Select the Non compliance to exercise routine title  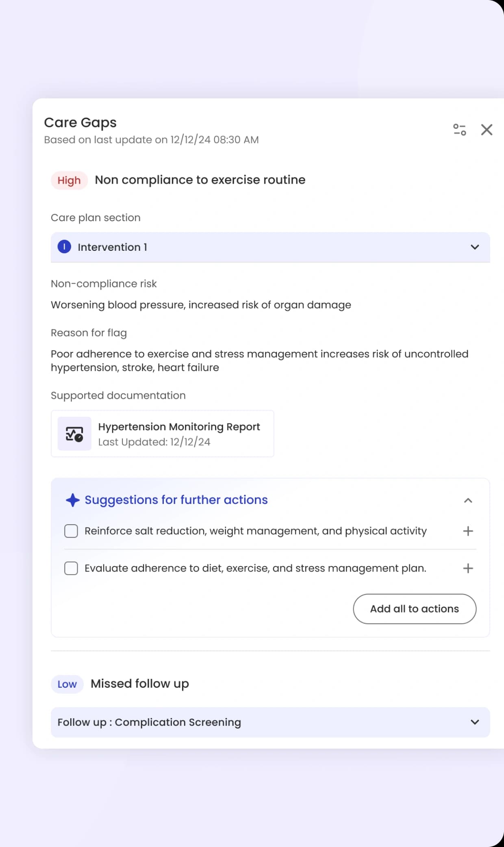coord(200,180)
